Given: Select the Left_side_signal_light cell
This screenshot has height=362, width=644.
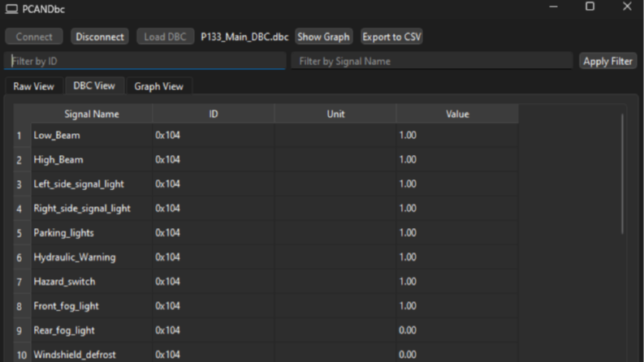Looking at the screenshot, I should point(92,184).
